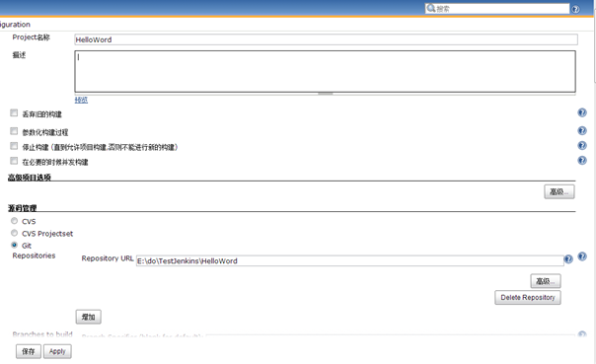Enable the parameterized build checkbox
This screenshot has height=364, width=596.
14,131
